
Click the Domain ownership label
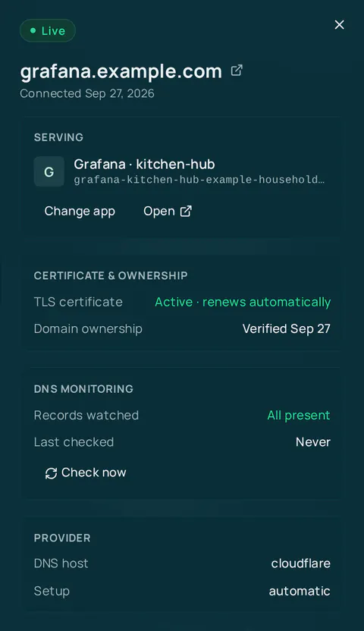pyautogui.click(x=88, y=329)
